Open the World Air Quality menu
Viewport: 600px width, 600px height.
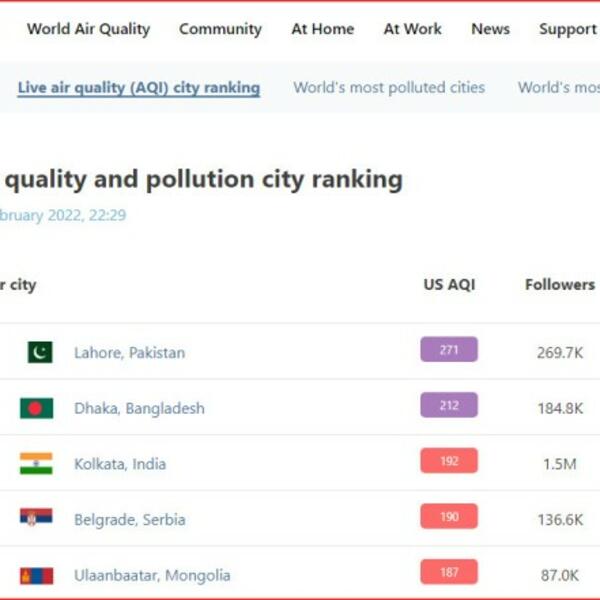pyautogui.click(x=88, y=29)
